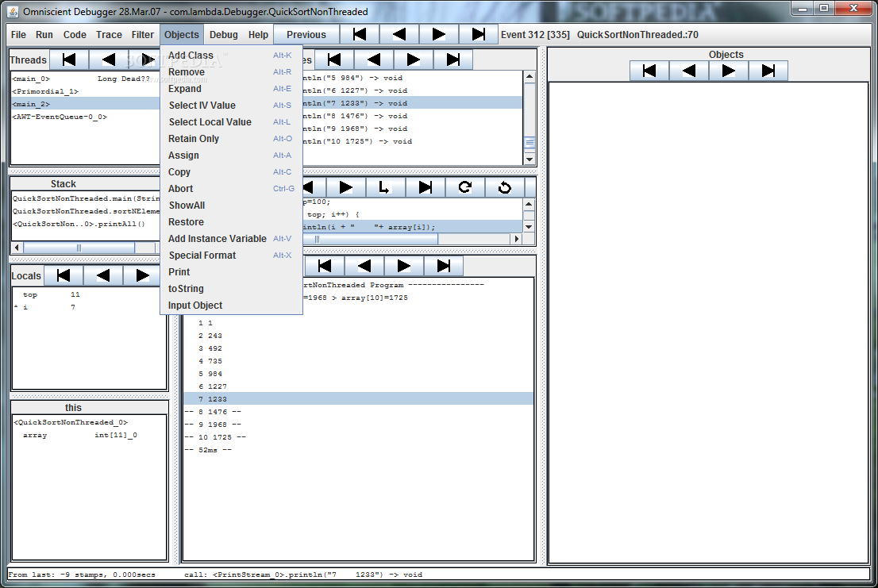Open the Trace menu
The width and height of the screenshot is (878, 588).
109,35
